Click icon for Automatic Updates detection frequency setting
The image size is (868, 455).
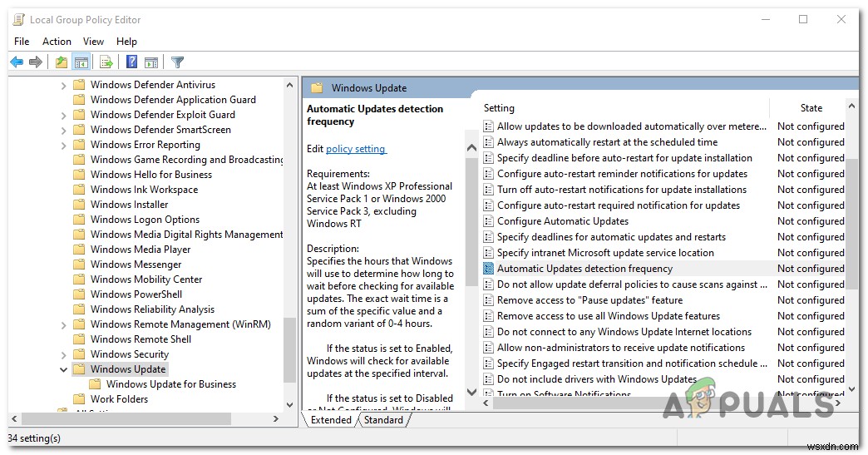(488, 269)
